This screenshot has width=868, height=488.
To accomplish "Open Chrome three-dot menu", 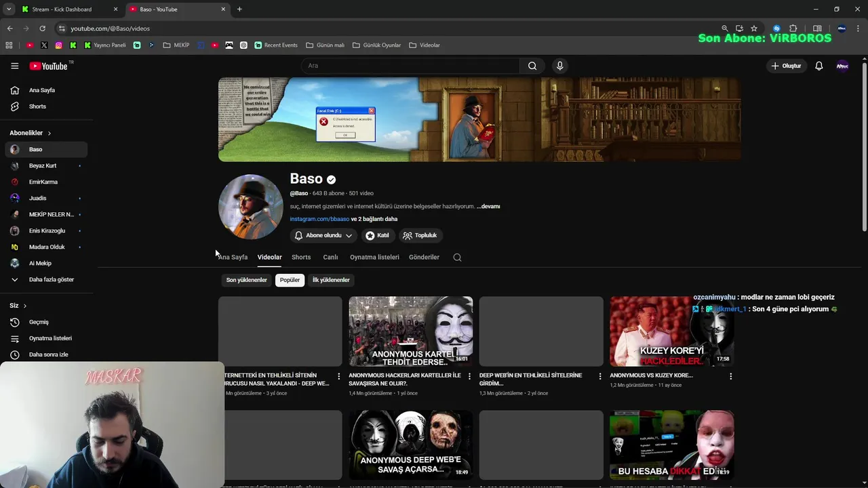I will (x=859, y=28).
